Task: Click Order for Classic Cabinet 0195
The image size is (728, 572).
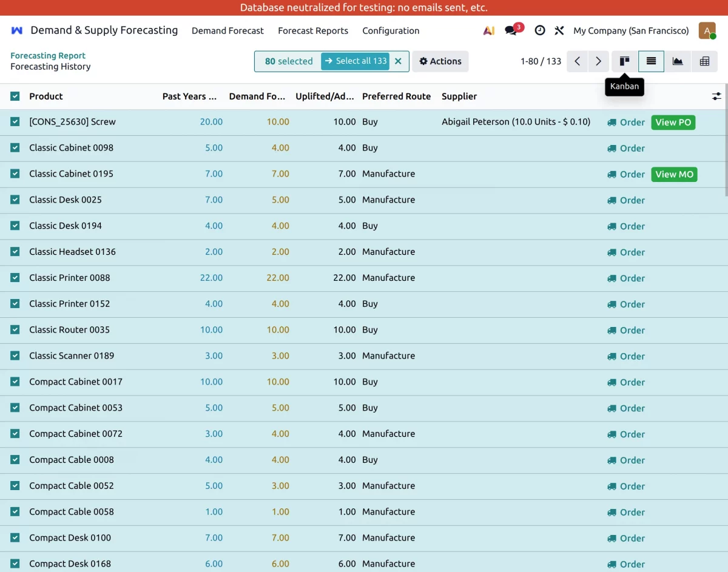Action: pos(626,174)
